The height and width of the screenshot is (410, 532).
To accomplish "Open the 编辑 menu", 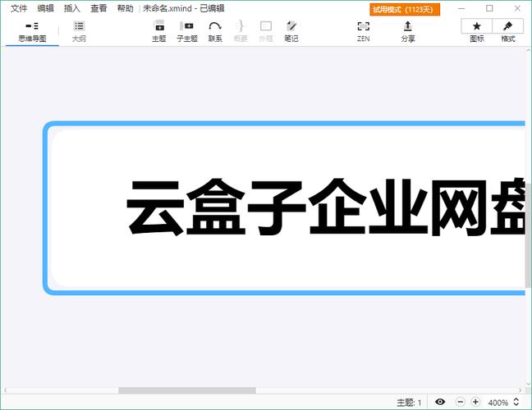I will tap(45, 8).
